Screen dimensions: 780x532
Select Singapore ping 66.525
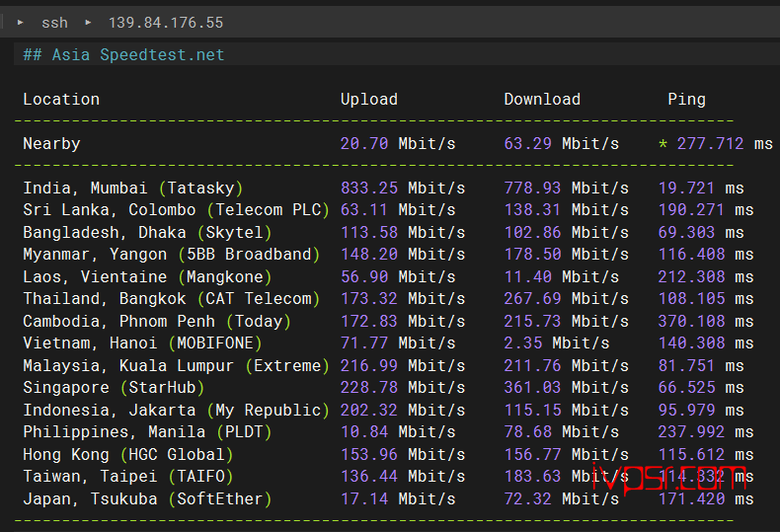pyautogui.click(x=686, y=387)
